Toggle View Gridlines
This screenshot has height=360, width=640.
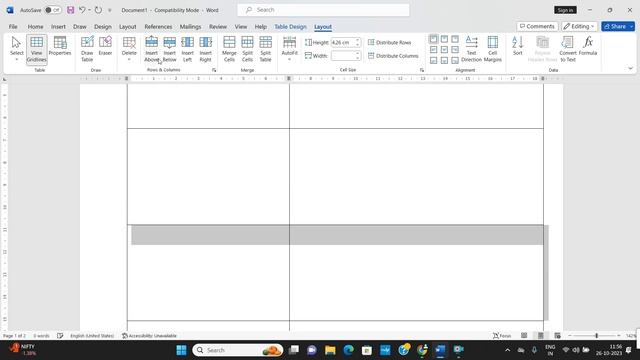point(36,49)
